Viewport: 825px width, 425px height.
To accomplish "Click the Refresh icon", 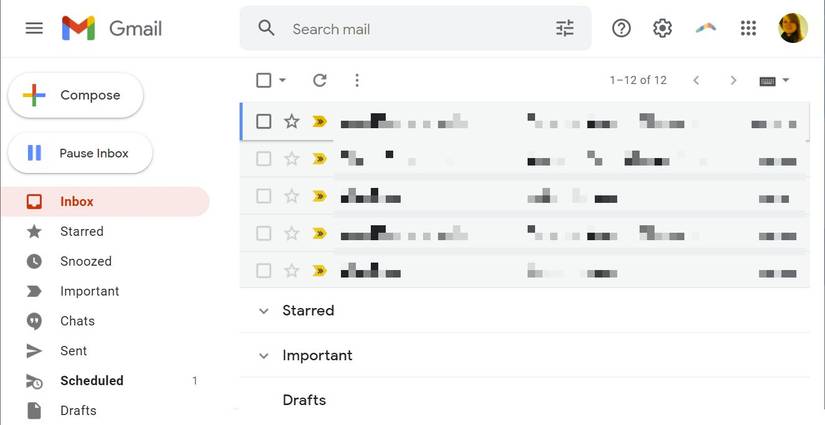I will tap(320, 80).
